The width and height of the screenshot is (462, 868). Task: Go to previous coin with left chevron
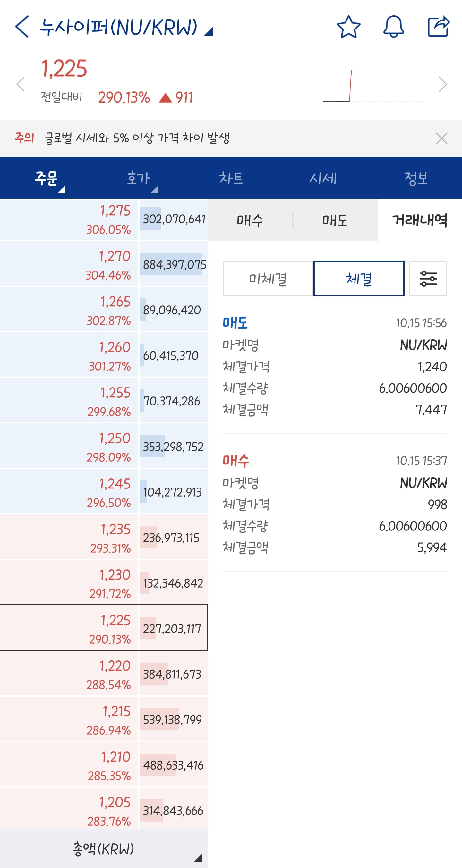click(21, 84)
